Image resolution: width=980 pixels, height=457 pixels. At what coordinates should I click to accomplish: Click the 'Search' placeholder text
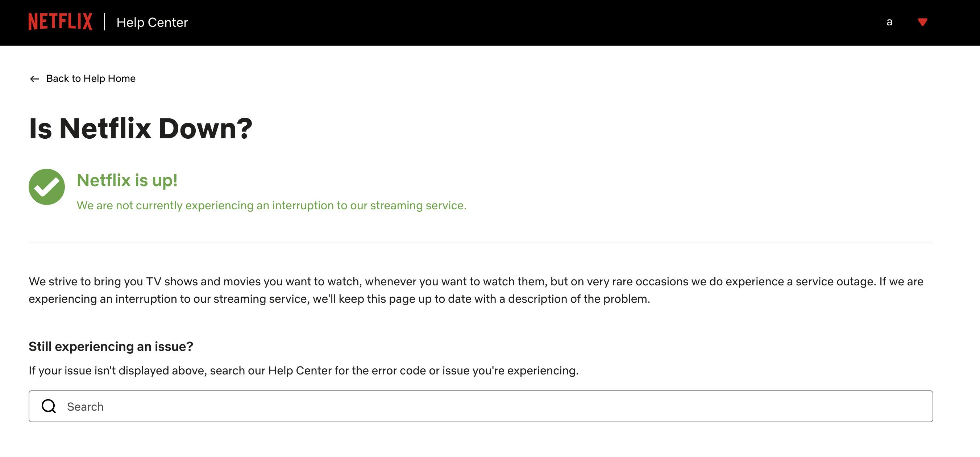tap(85, 407)
